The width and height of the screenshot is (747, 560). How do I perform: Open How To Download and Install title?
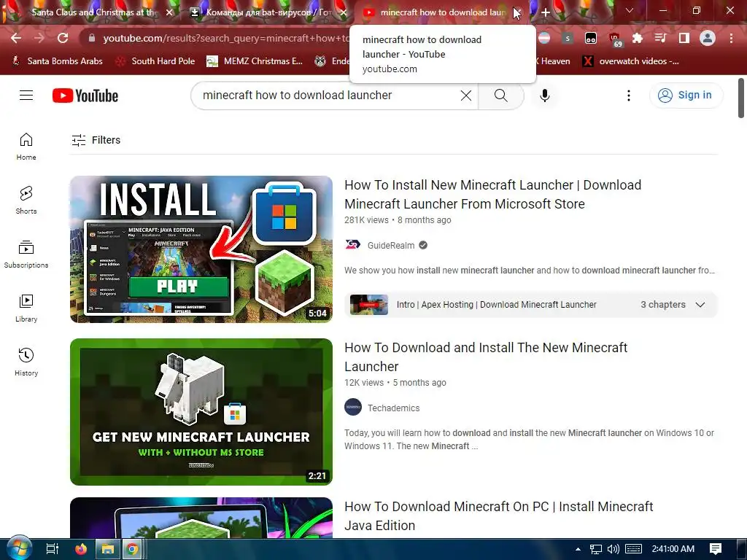(x=486, y=357)
